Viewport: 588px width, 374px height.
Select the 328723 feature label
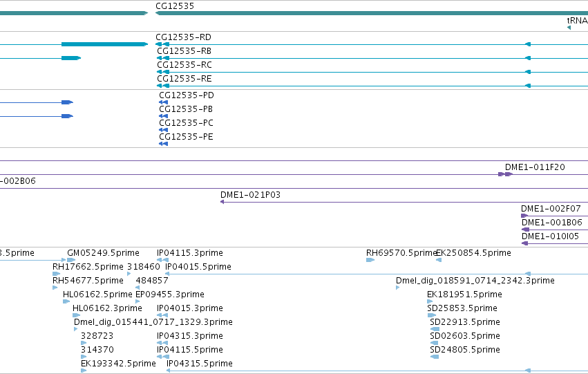97,336
